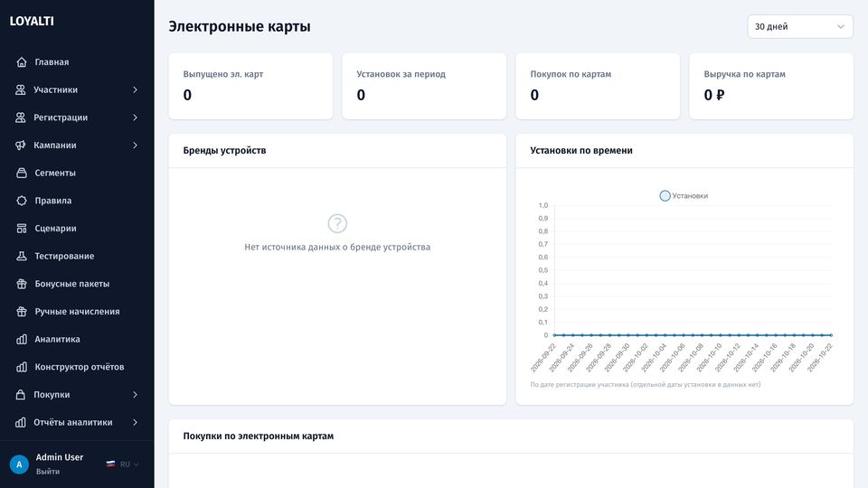Click the Конструктор отчётов chart icon

click(22, 367)
